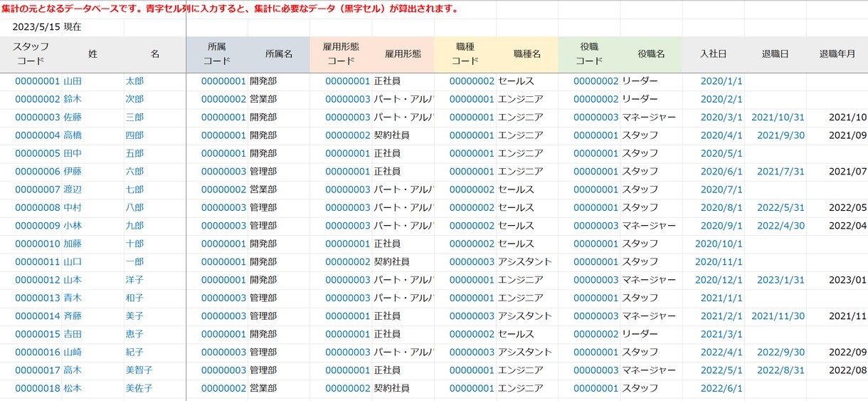
Task: Click the resignation date 2022/8/31
Action: [780, 370]
